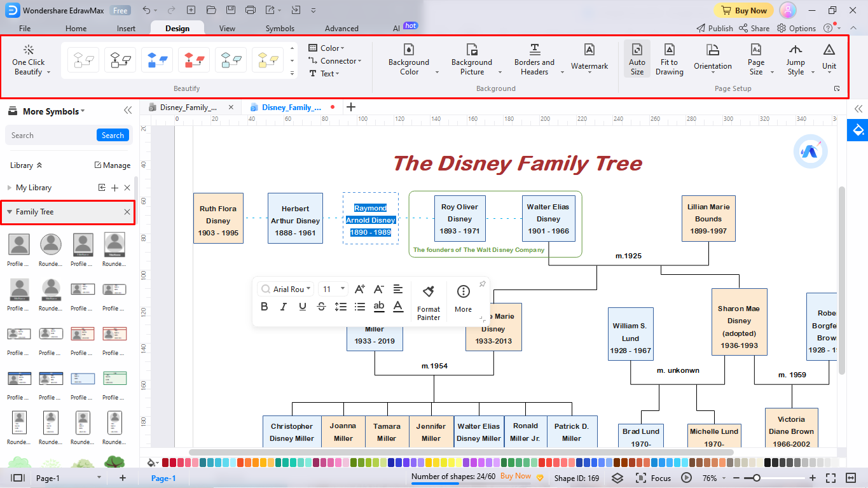Screen dimensions: 868x488
Task: Open Options settings
Action: tap(796, 28)
